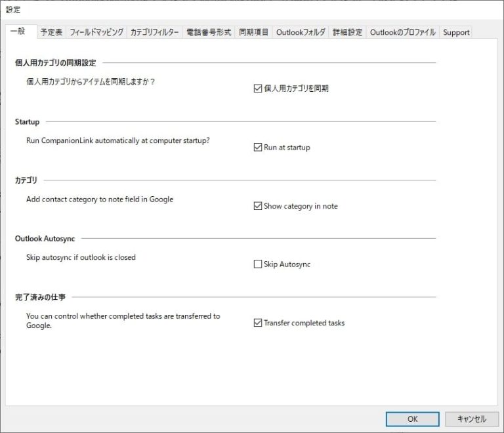The width and height of the screenshot is (504, 433).
Task: Click the キャンセル button
Action: [x=472, y=419]
